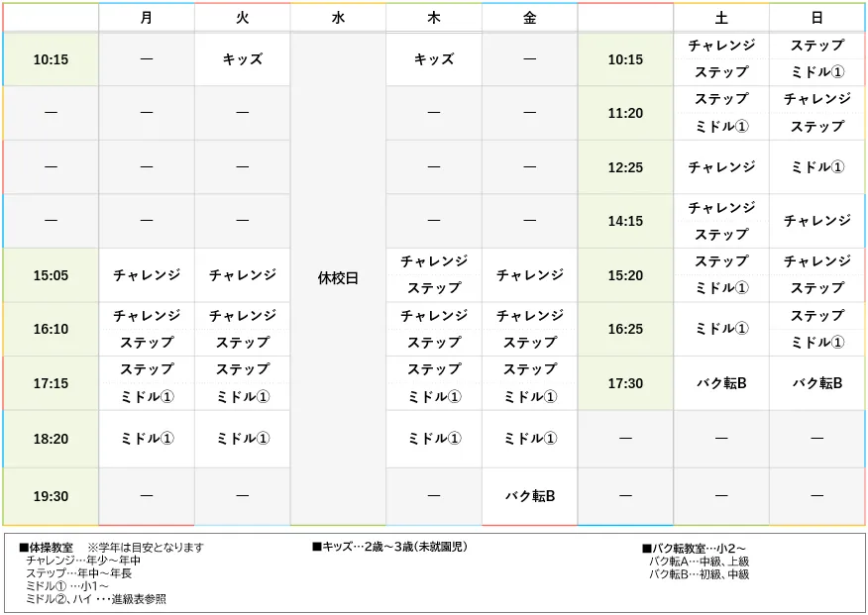Select the 月 column header
This screenshot has height=615, width=868.
click(145, 17)
